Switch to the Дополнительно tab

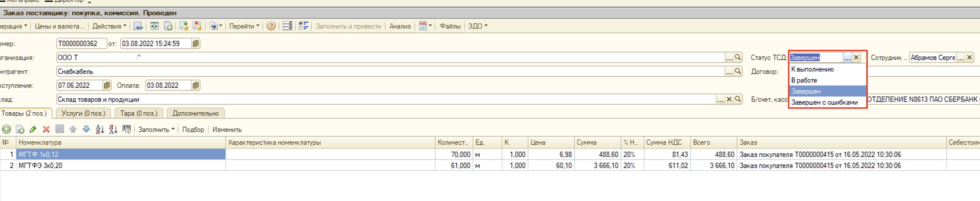tap(196, 113)
